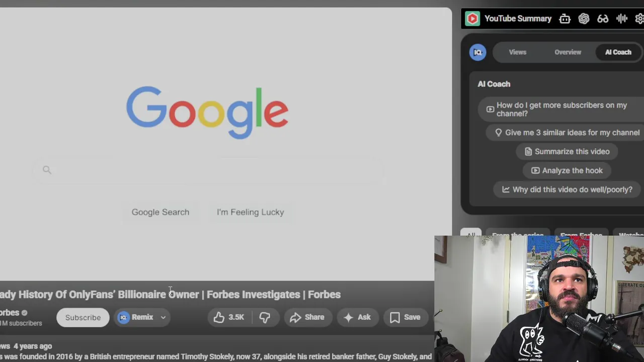Click the thumbs-down dislike icon
This screenshot has height=362, width=644.
click(x=265, y=317)
